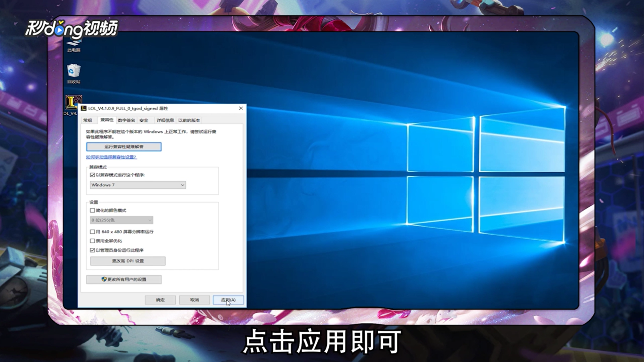Open the 8 位(256)色 color mode dropdown
The image size is (644, 362).
[121, 220]
